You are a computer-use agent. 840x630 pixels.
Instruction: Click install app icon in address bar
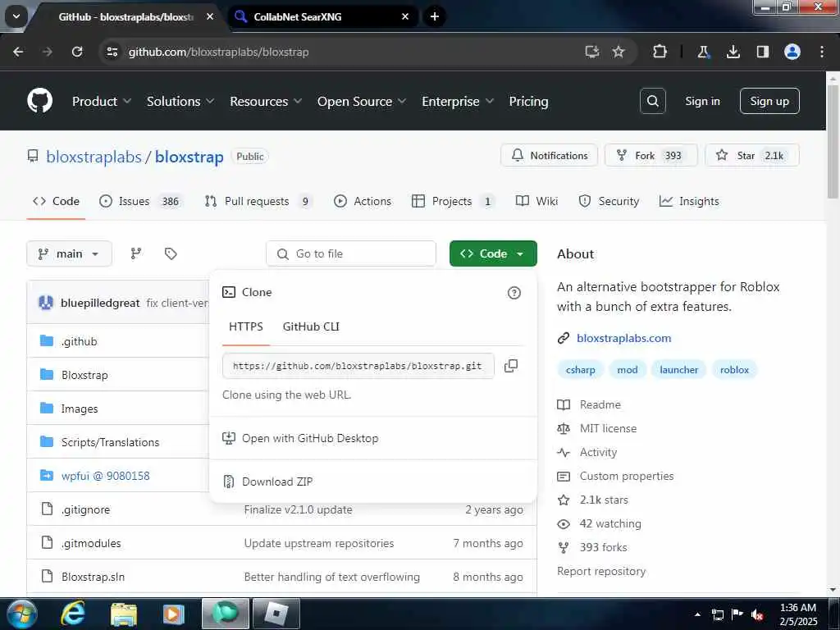(592, 52)
